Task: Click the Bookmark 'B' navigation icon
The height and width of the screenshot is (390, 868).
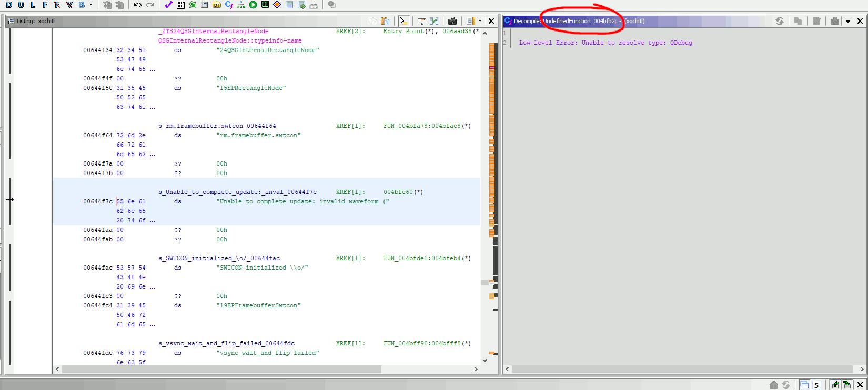Action: pyautogui.click(x=82, y=5)
